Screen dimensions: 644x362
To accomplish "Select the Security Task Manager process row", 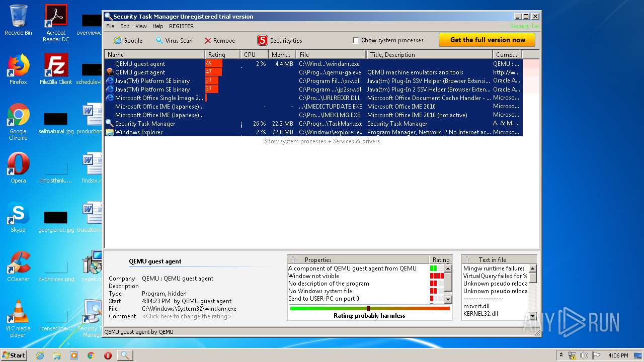I will click(x=313, y=124).
